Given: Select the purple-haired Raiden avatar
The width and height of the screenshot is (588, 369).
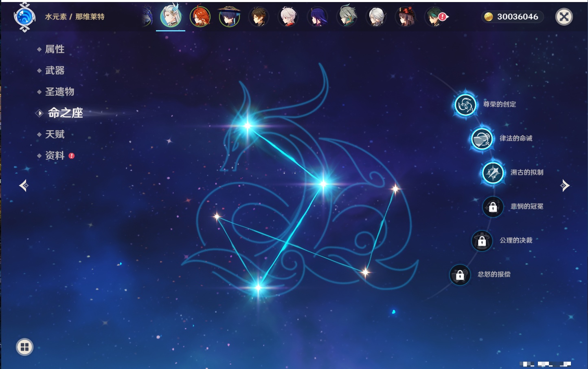Looking at the screenshot, I should [x=317, y=17].
